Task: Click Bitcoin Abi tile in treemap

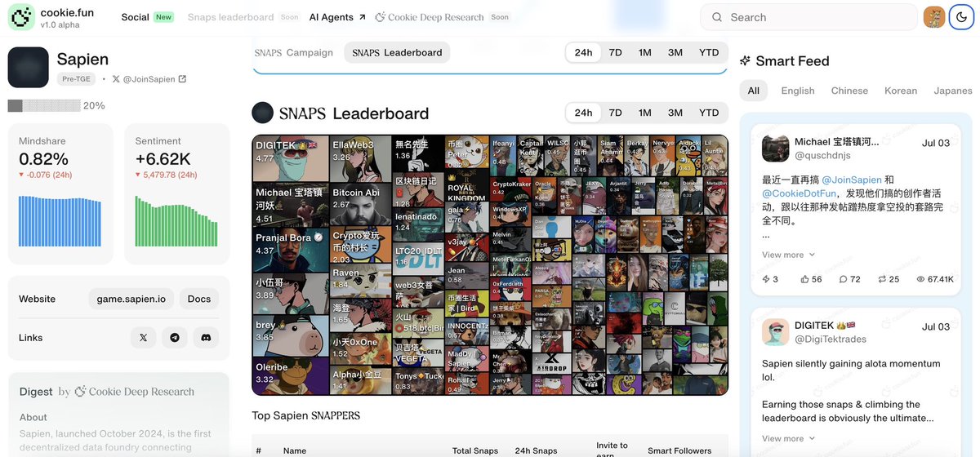Action: pos(361,204)
